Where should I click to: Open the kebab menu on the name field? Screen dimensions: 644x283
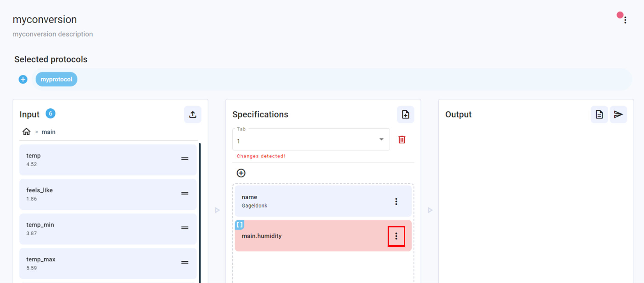click(x=396, y=201)
